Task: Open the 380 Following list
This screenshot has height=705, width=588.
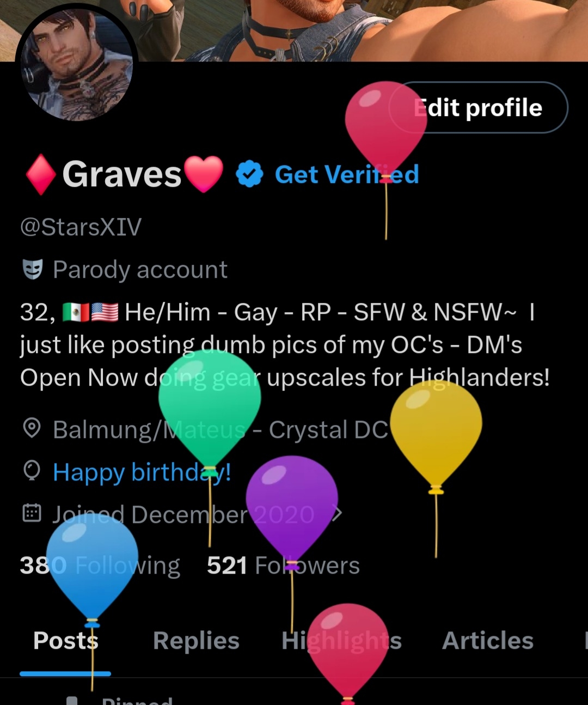Action: click(x=100, y=566)
